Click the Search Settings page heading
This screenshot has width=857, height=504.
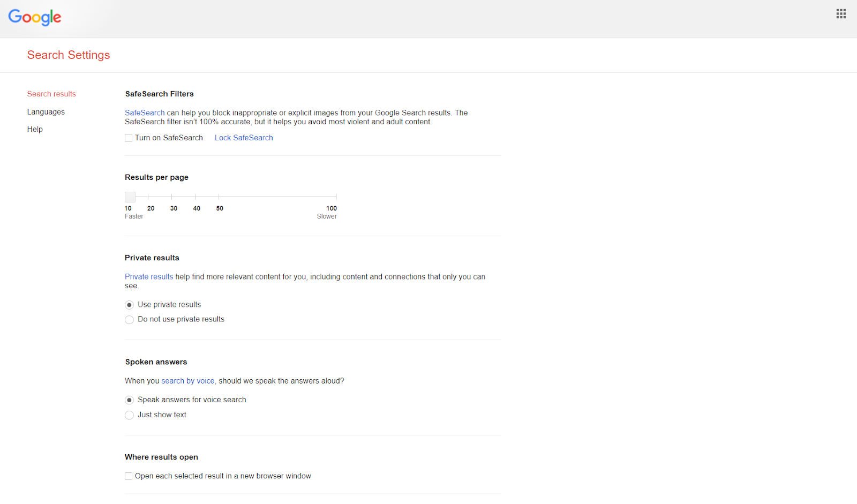pyautogui.click(x=69, y=55)
